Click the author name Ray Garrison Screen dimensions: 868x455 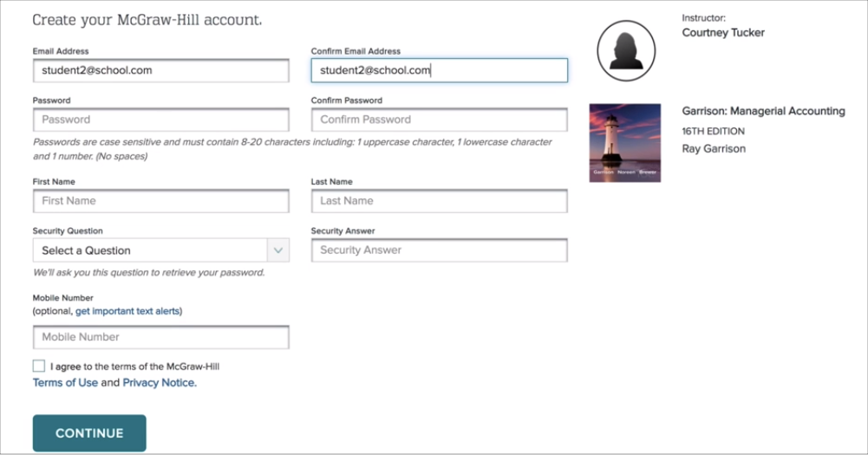pyautogui.click(x=714, y=149)
